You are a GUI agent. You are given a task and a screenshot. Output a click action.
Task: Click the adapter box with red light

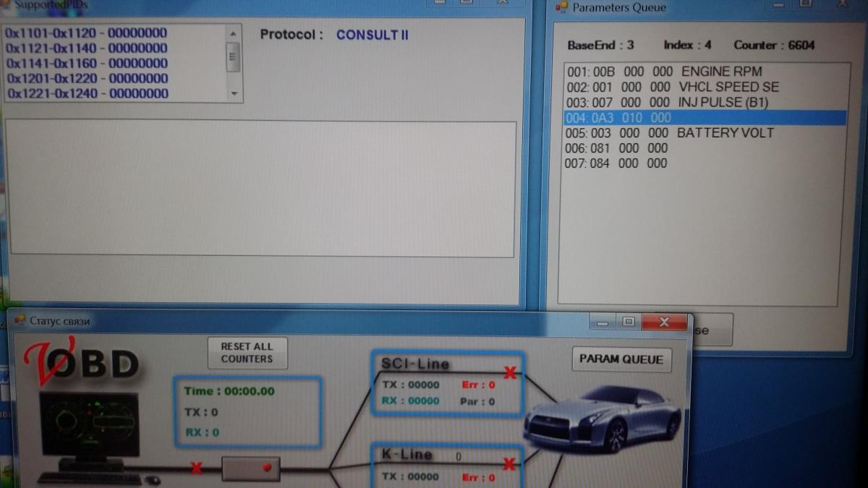click(250, 468)
